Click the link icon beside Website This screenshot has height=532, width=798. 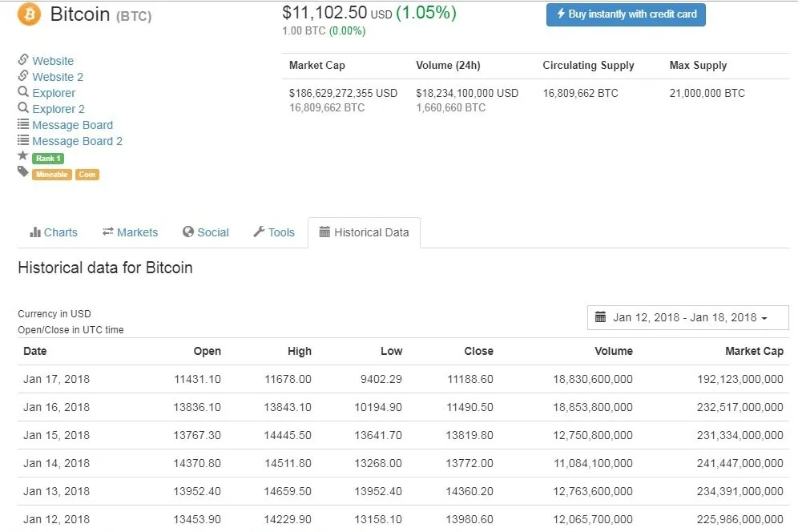pyautogui.click(x=23, y=59)
